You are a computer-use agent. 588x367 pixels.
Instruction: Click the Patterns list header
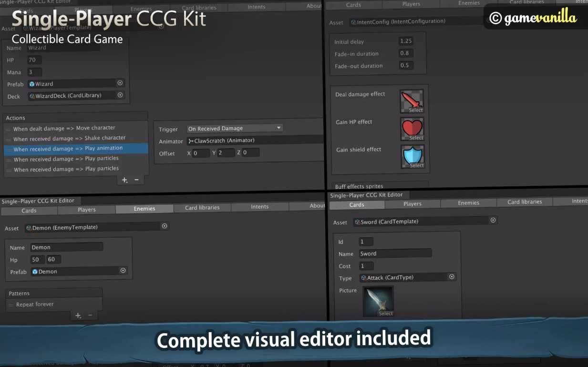pos(54,293)
